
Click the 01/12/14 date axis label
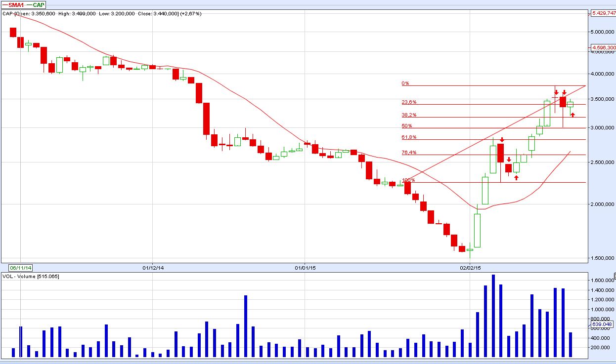(x=153, y=268)
